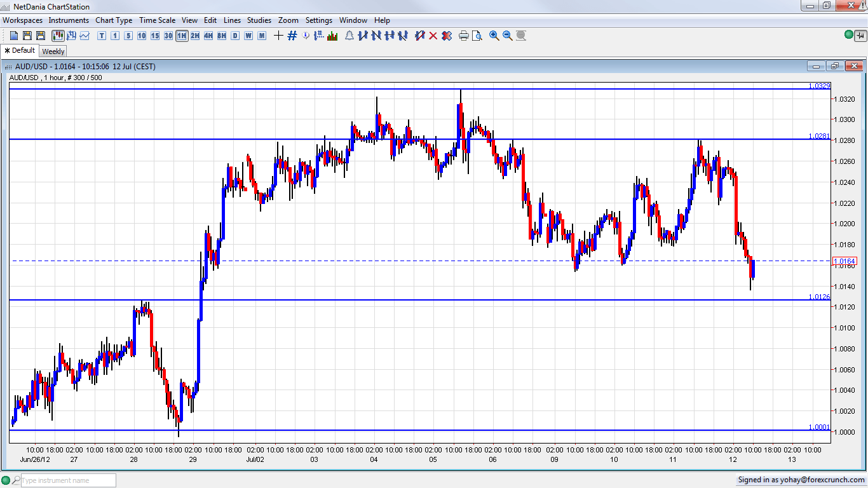The width and height of the screenshot is (868, 488).
Task: Click the printer icon
Action: pyautogui.click(x=464, y=36)
